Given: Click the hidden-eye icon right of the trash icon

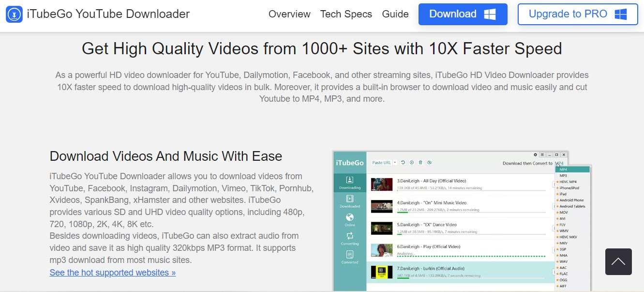Looking at the screenshot, I should pyautogui.click(x=429, y=162).
